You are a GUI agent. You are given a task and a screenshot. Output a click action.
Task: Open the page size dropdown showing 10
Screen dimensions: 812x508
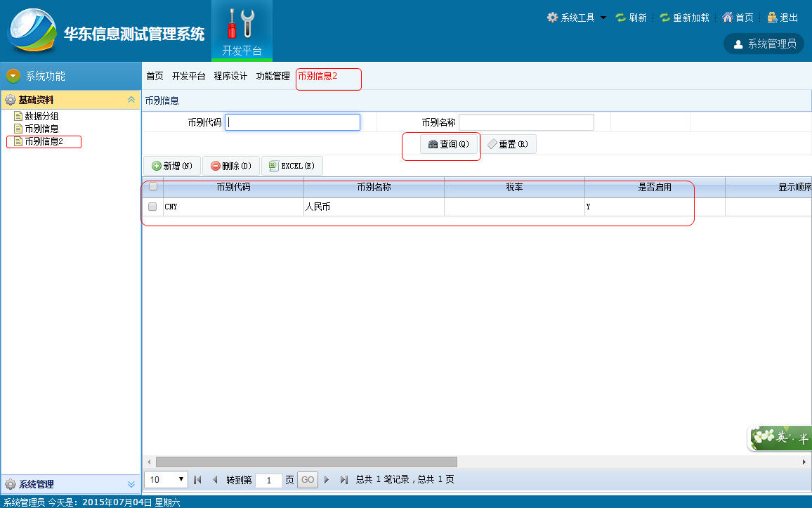point(166,479)
